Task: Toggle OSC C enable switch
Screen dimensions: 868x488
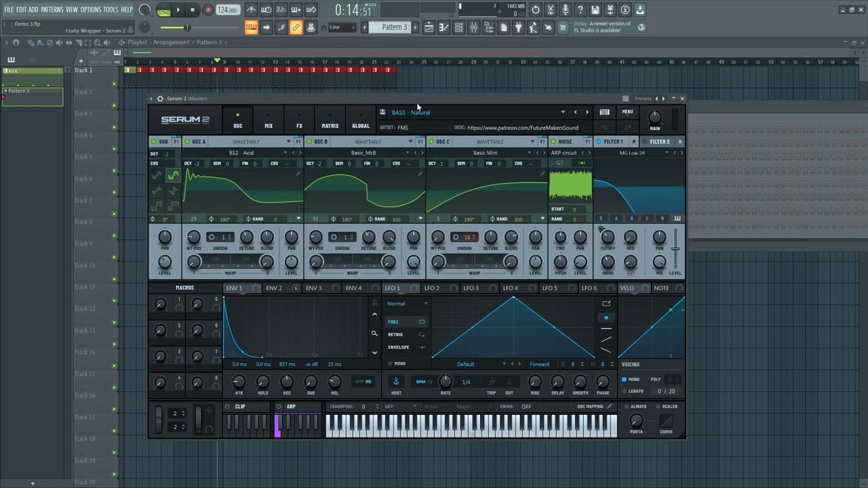Action: [431, 142]
